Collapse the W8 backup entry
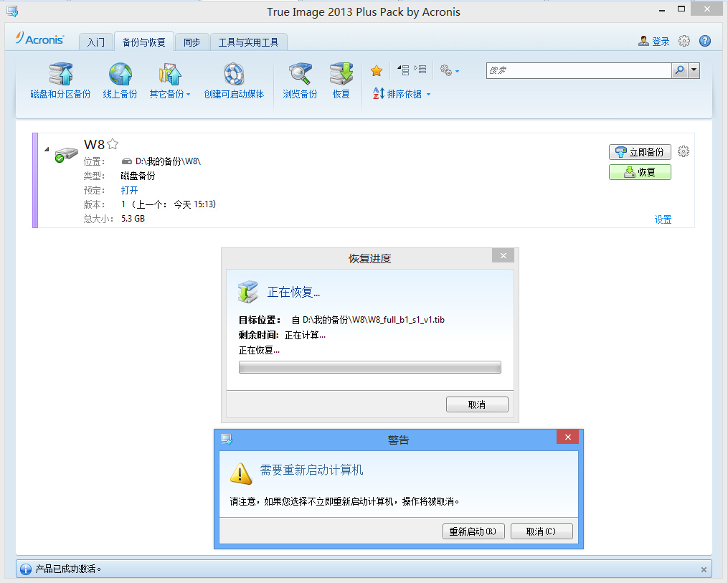 [x=47, y=149]
